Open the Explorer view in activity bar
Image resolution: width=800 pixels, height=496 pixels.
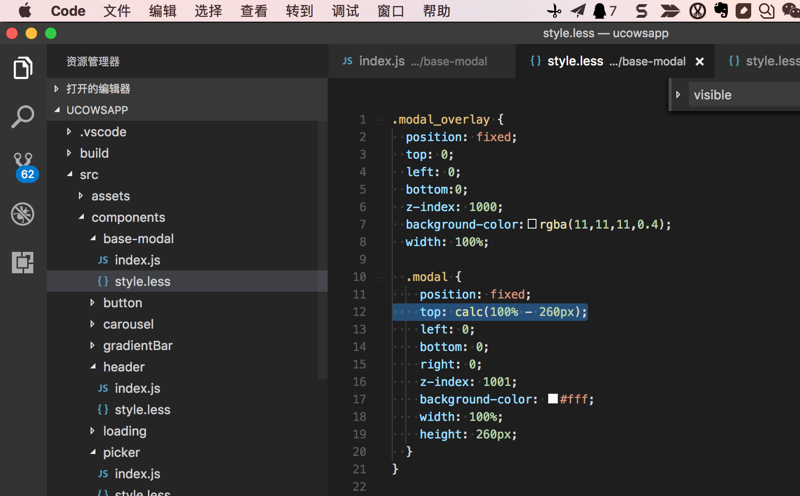click(x=23, y=68)
